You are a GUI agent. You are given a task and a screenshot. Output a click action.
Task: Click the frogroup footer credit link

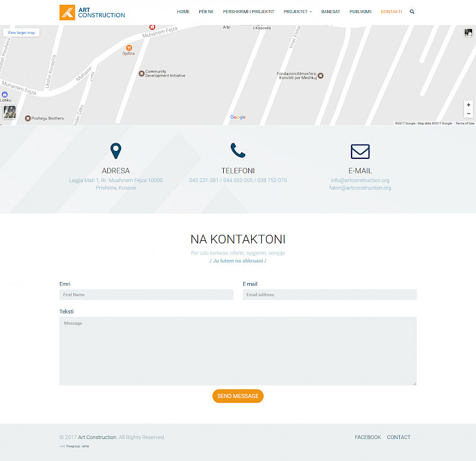pyautogui.click(x=73, y=446)
